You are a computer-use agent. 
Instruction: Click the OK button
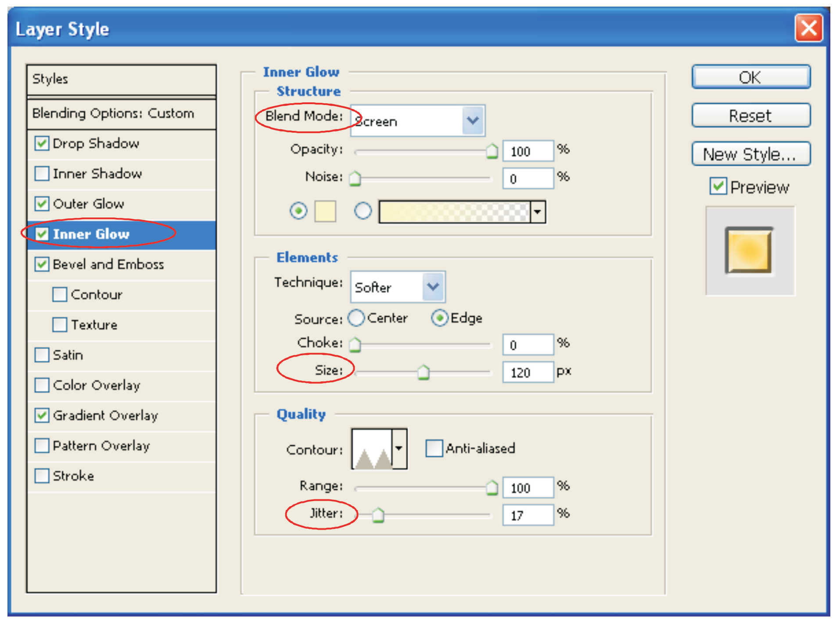[750, 77]
